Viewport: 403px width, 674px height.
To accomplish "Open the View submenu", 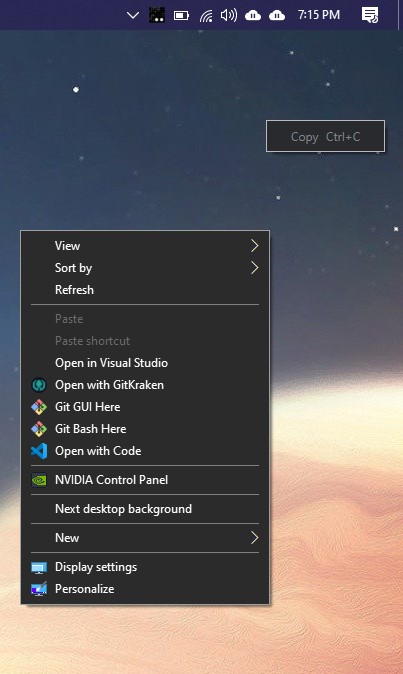I will [145, 245].
